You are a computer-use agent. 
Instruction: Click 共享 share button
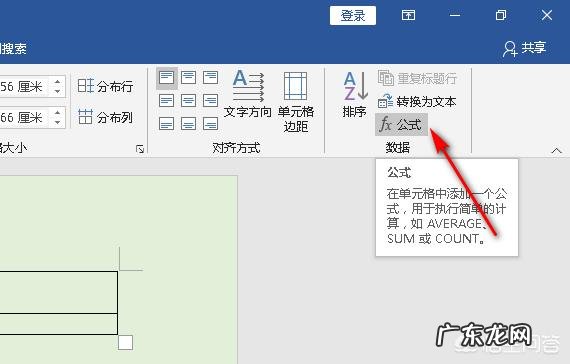click(x=525, y=48)
